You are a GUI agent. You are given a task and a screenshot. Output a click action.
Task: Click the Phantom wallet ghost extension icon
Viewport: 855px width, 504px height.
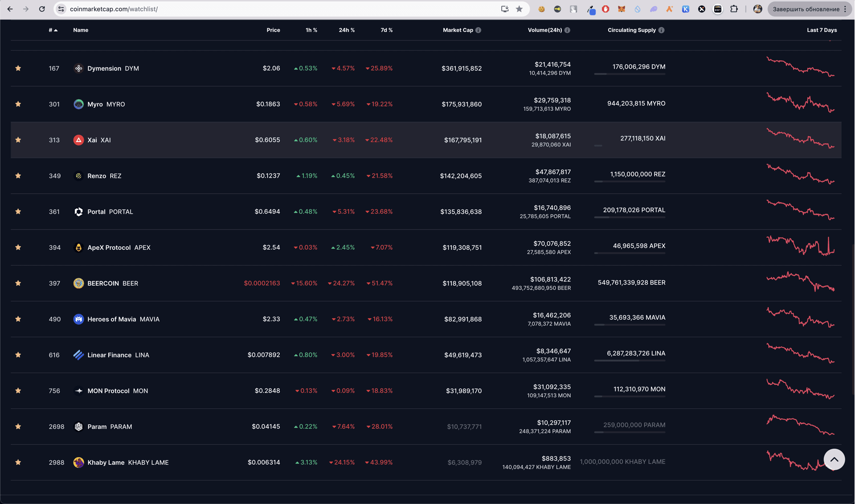[x=653, y=9]
